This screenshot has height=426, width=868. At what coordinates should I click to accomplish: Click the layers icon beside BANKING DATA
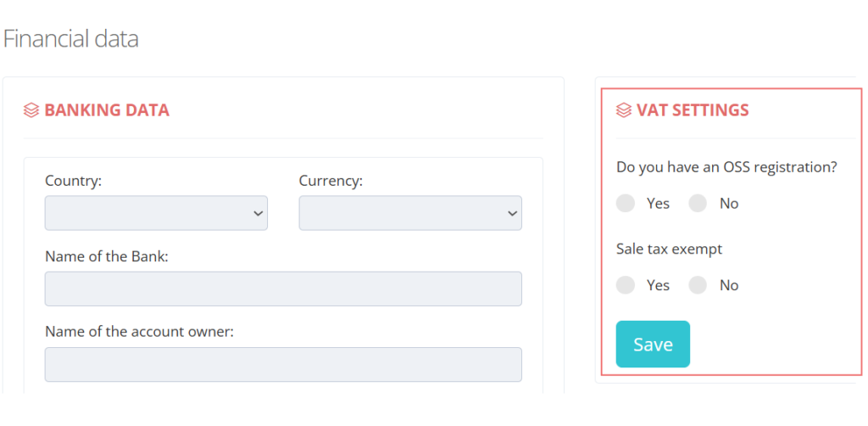pos(31,110)
